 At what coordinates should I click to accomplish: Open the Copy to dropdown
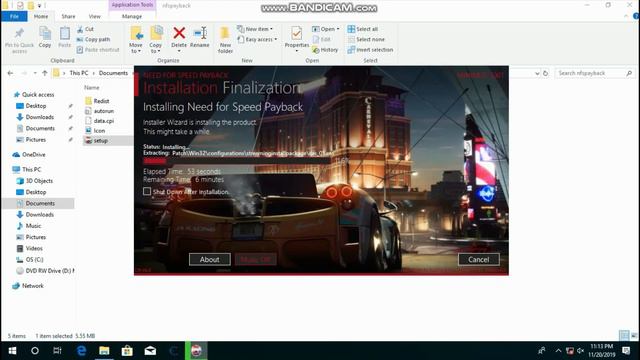pyautogui.click(x=156, y=40)
